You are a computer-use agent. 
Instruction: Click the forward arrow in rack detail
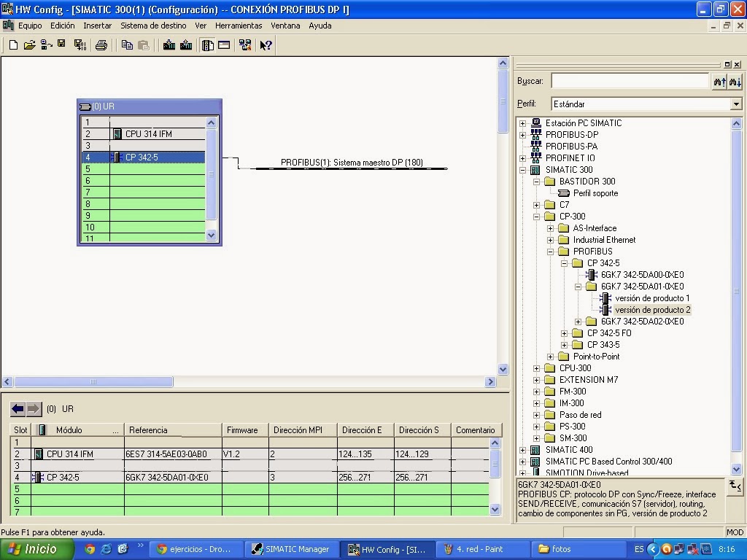pos(34,408)
